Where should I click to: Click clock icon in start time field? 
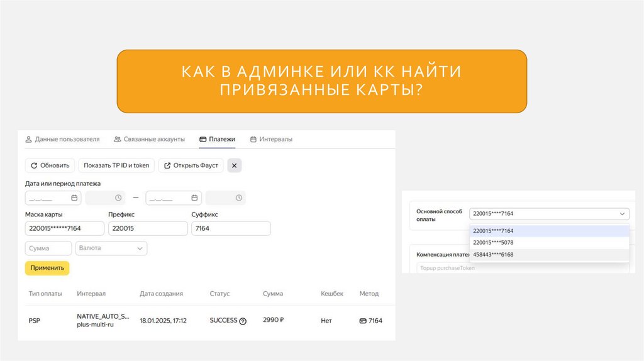point(118,198)
